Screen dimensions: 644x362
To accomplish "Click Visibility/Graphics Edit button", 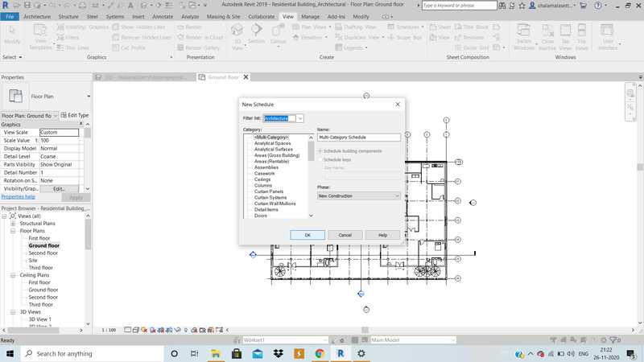I will point(59,189).
